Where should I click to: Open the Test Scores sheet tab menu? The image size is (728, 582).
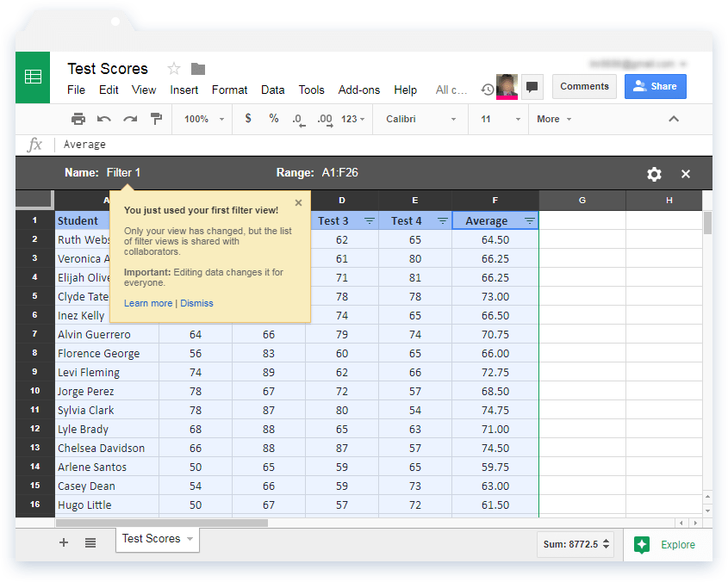click(x=190, y=539)
